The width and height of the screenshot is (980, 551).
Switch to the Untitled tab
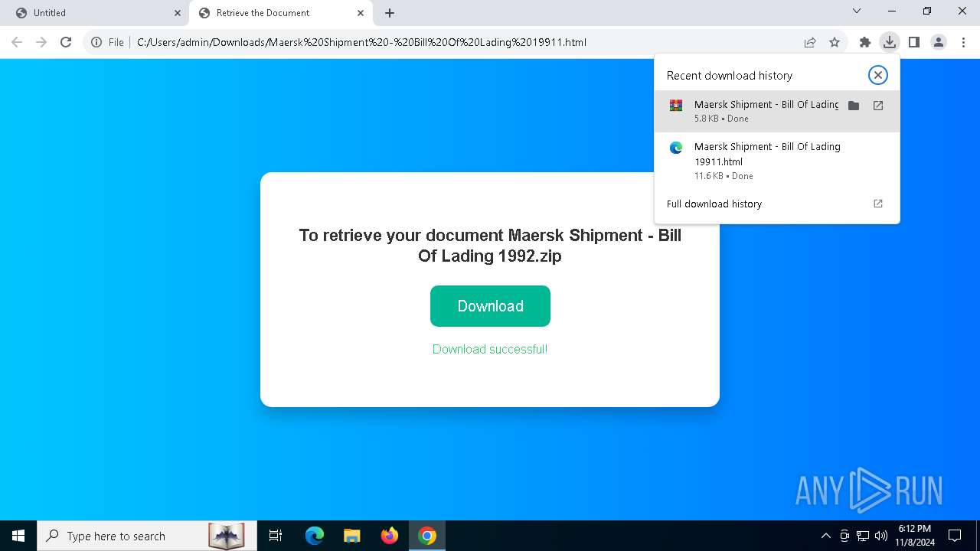95,13
